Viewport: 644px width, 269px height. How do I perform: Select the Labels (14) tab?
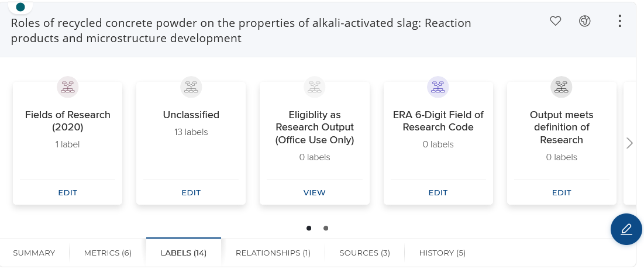pos(184,253)
